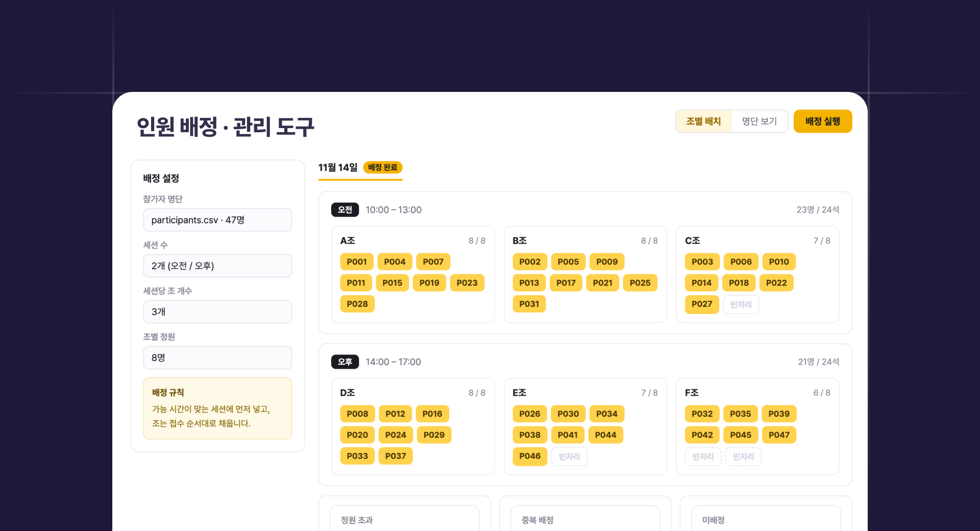Open the 미배정 card
Viewport: 980px width, 531px height.
(x=766, y=518)
